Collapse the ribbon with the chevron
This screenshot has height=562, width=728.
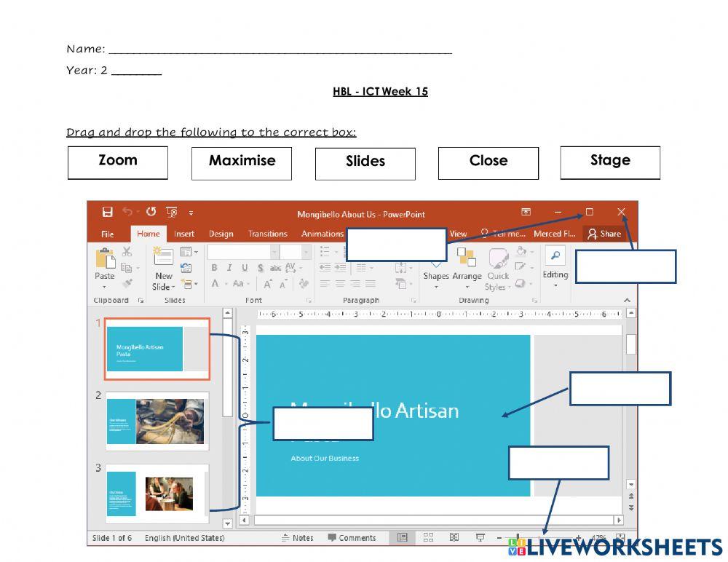pyautogui.click(x=628, y=300)
